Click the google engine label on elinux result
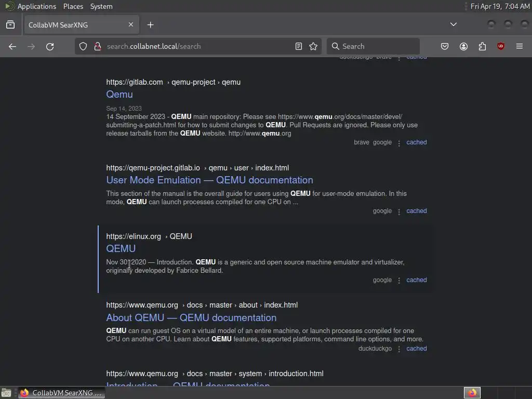Image resolution: width=532 pixels, height=399 pixels. [x=382, y=280]
